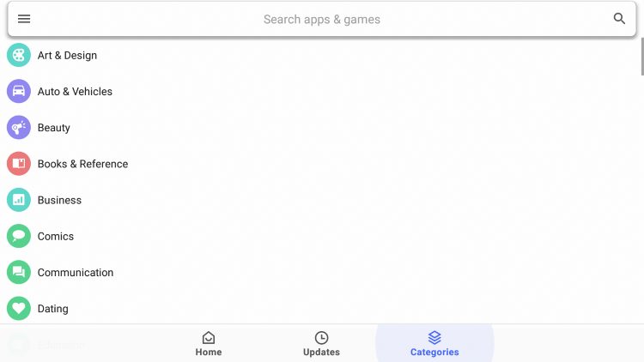This screenshot has height=362, width=644.
Task: Click the vertical scrollbar thumb
Action: (642, 57)
